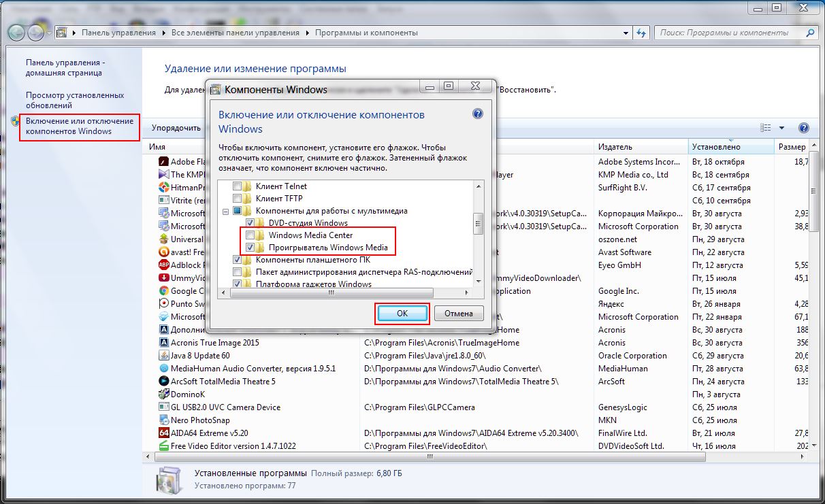Click the Google Chrome icon
Image resolution: width=825 pixels, height=504 pixels.
click(163, 291)
